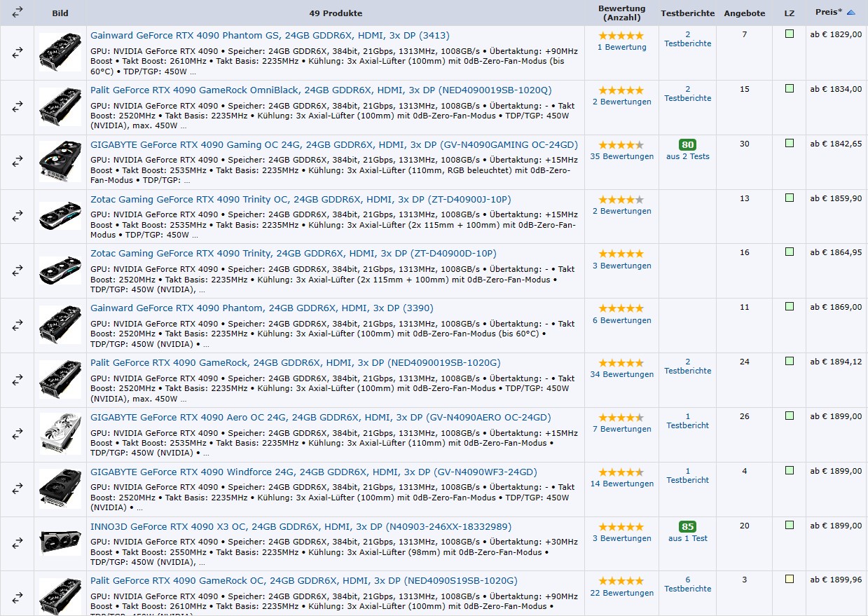The image size is (868, 616).
Task: Click the 49 Produkte column header
Action: click(x=336, y=13)
